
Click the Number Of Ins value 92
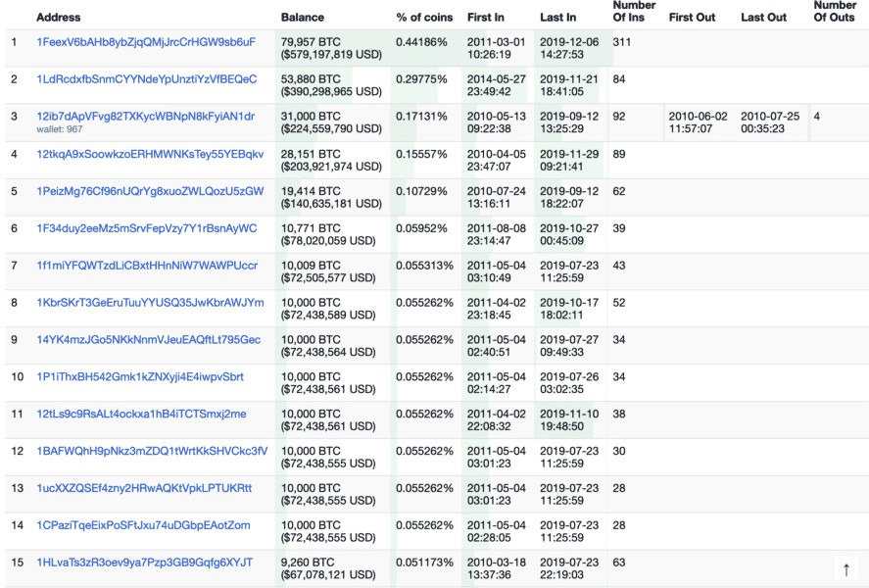pos(619,117)
